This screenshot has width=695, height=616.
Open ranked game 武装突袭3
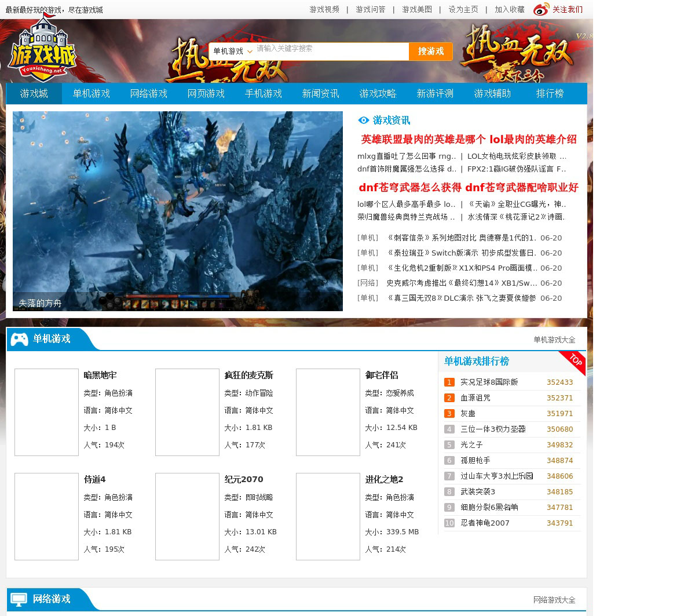(478, 491)
